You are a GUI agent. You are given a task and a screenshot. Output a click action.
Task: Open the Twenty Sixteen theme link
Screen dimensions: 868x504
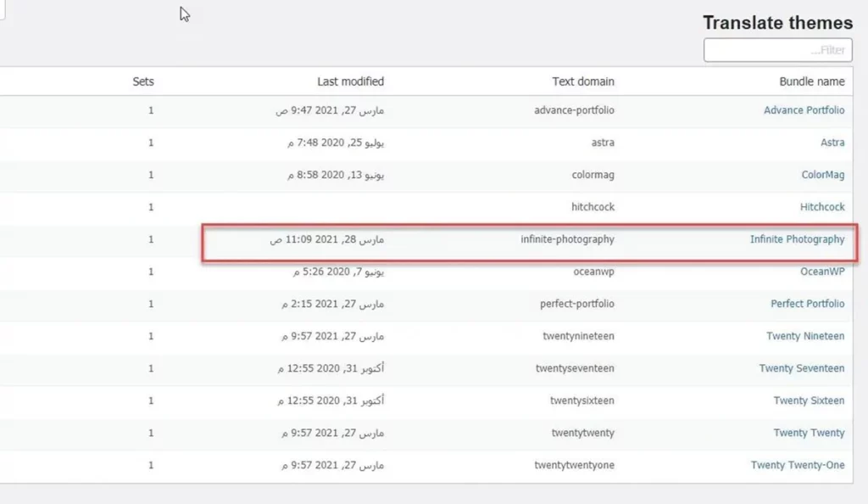click(809, 400)
